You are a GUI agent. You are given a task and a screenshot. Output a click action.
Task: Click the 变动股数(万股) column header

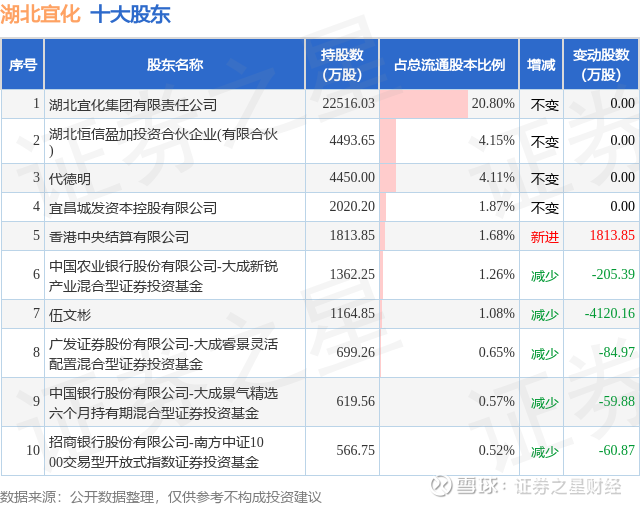pos(601,64)
